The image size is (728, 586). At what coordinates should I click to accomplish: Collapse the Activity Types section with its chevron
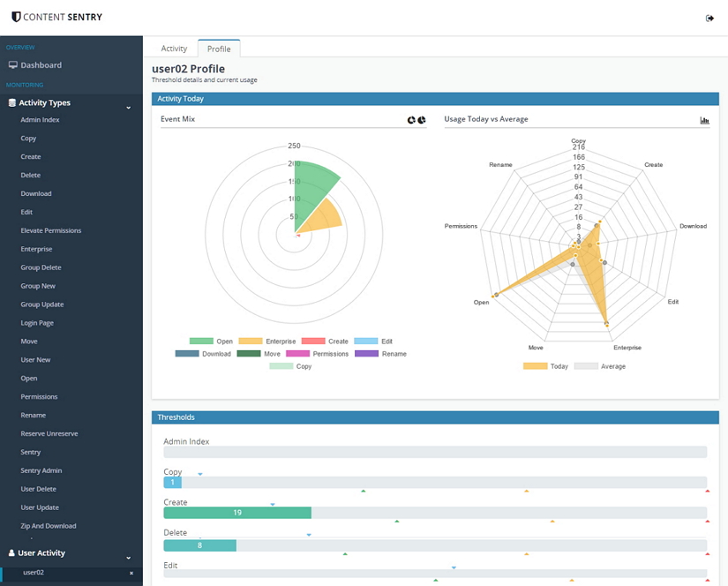[x=129, y=108]
